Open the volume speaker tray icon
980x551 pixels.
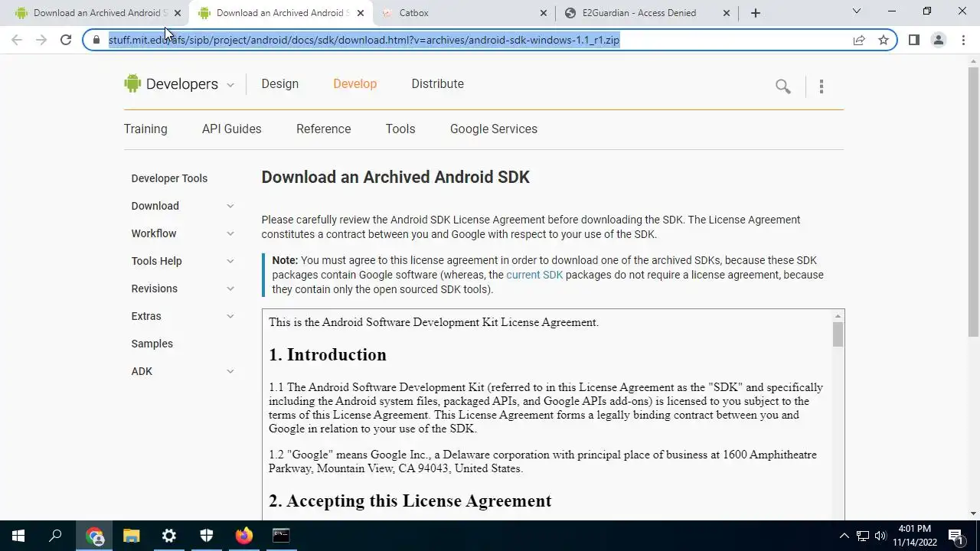coord(880,536)
